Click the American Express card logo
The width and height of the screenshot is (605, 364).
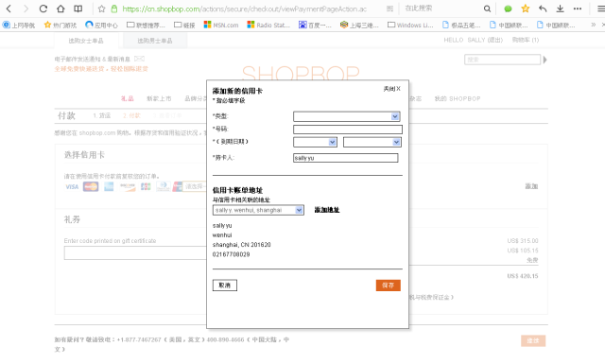click(x=109, y=187)
